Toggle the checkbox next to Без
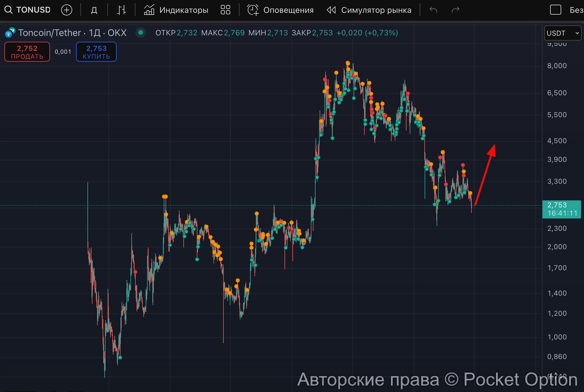This screenshot has height=392, width=584. (x=555, y=10)
